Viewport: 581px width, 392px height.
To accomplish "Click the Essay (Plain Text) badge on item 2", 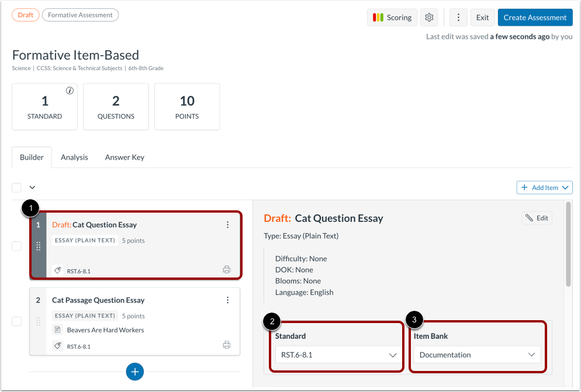I will (85, 315).
